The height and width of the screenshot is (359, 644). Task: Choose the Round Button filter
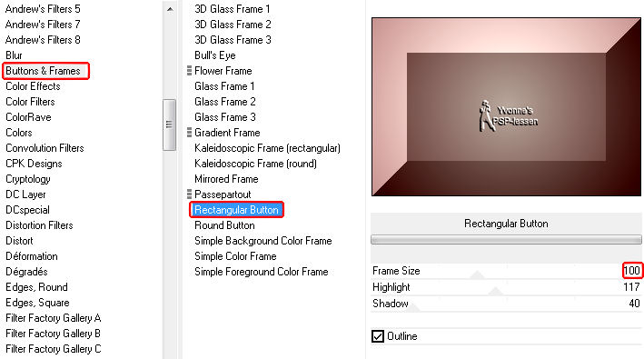[x=224, y=225]
